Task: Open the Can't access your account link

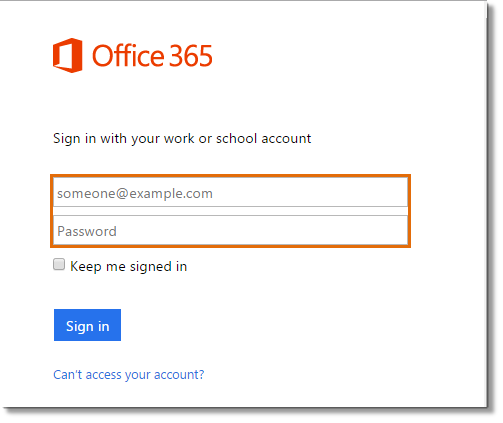Action: pyautogui.click(x=129, y=375)
